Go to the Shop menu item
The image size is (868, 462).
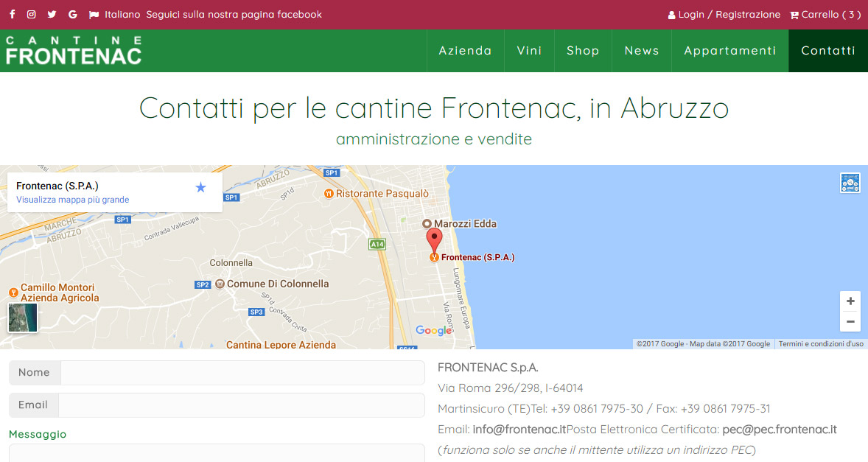click(x=583, y=51)
